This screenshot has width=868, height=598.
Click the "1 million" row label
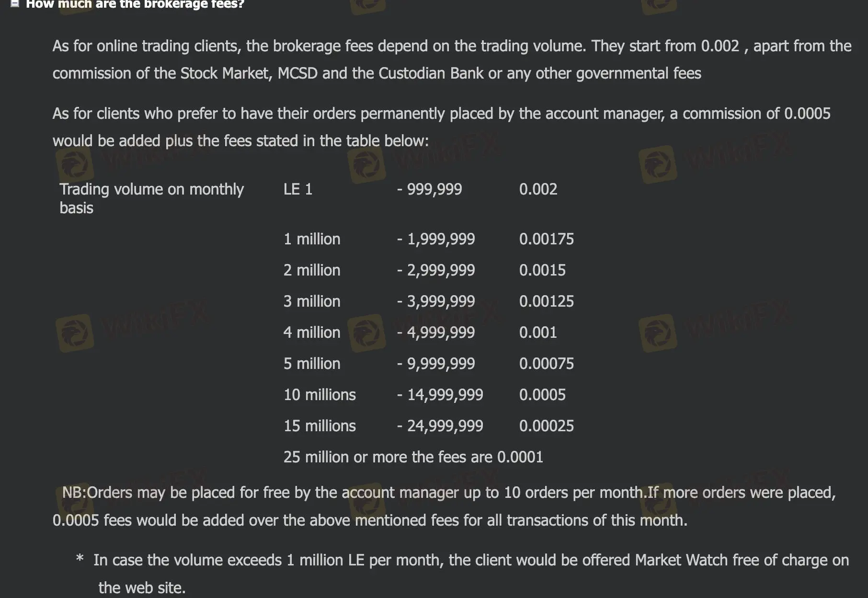coord(312,239)
